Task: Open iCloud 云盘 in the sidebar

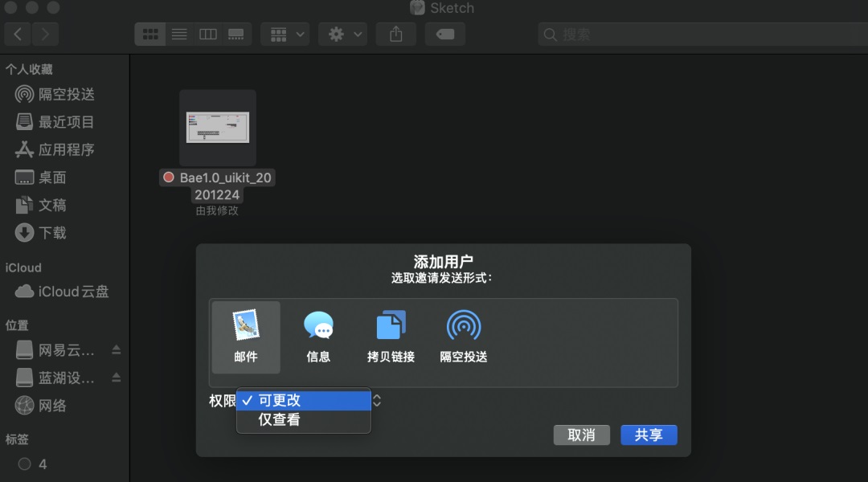Action: tap(62, 292)
